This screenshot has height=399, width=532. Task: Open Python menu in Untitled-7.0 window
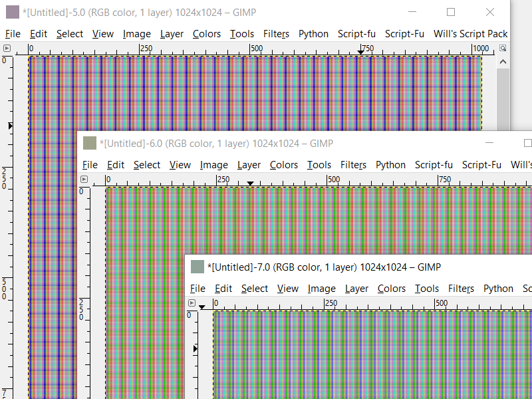point(498,289)
